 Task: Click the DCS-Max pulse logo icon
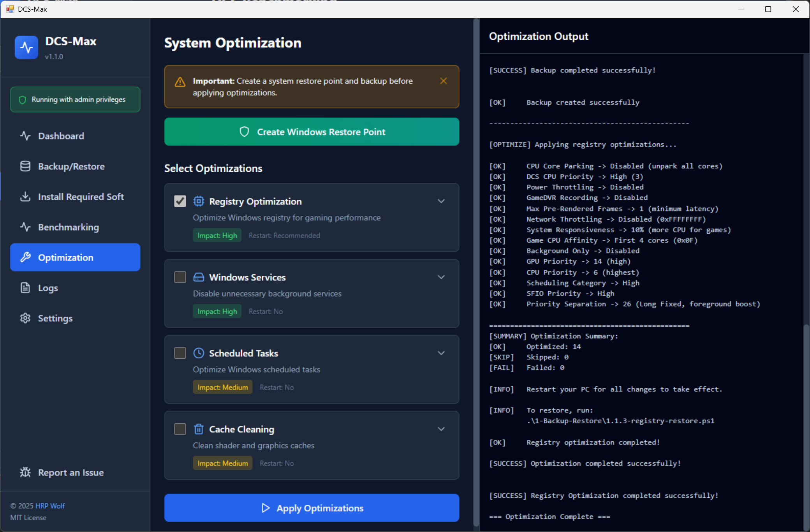click(26, 48)
